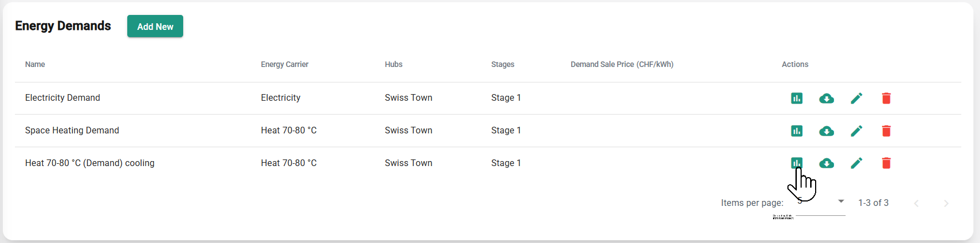View chart for Electricity Demand

coord(796,99)
